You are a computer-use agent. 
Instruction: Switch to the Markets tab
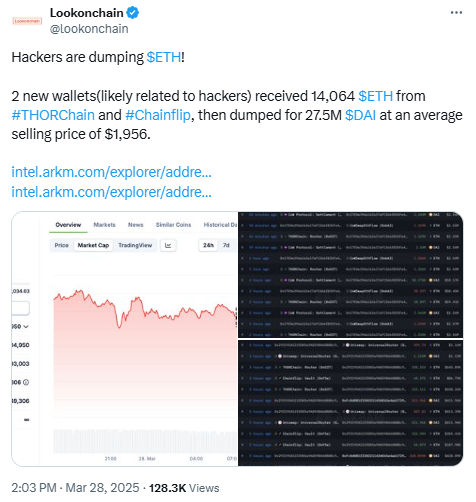(104, 225)
